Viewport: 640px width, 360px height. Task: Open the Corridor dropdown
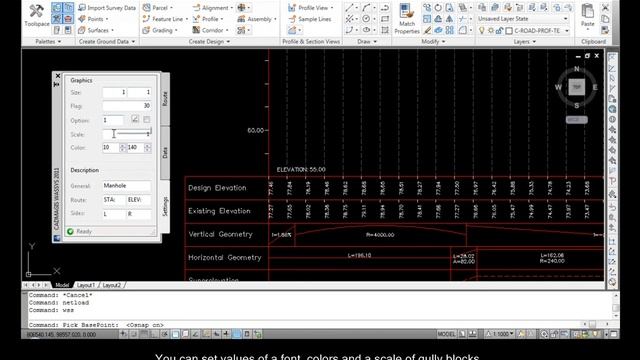pyautogui.click(x=210, y=30)
